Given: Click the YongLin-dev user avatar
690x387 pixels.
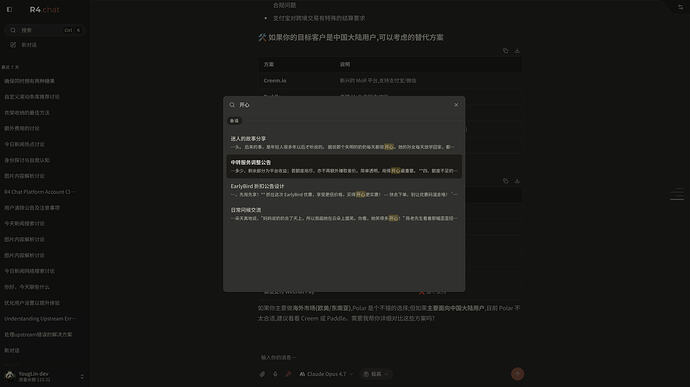Looking at the screenshot, I should click(x=10, y=376).
